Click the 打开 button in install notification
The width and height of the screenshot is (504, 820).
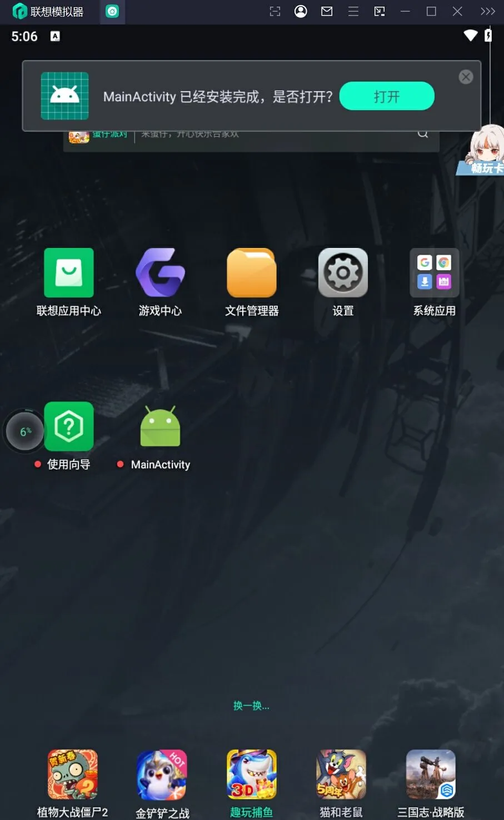click(x=387, y=96)
